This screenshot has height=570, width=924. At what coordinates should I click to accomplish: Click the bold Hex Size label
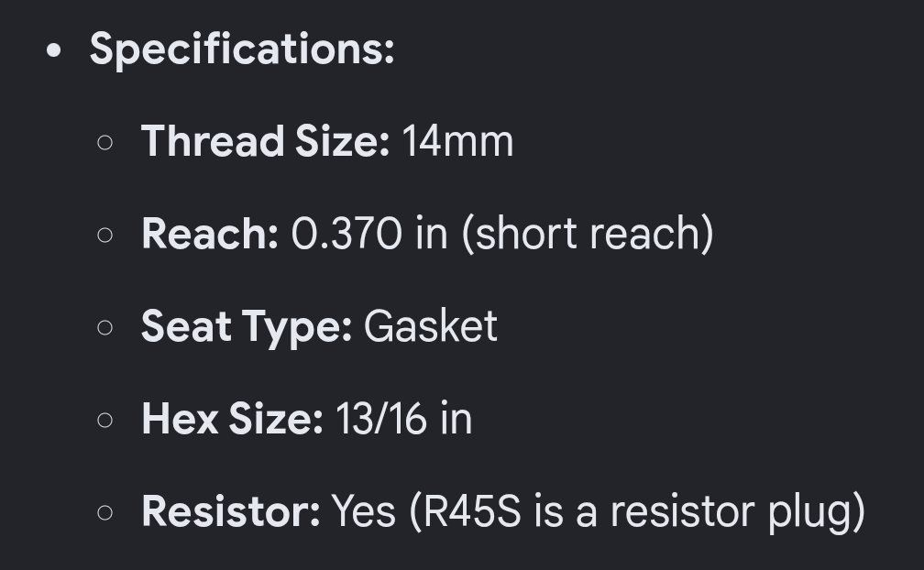[232, 419]
